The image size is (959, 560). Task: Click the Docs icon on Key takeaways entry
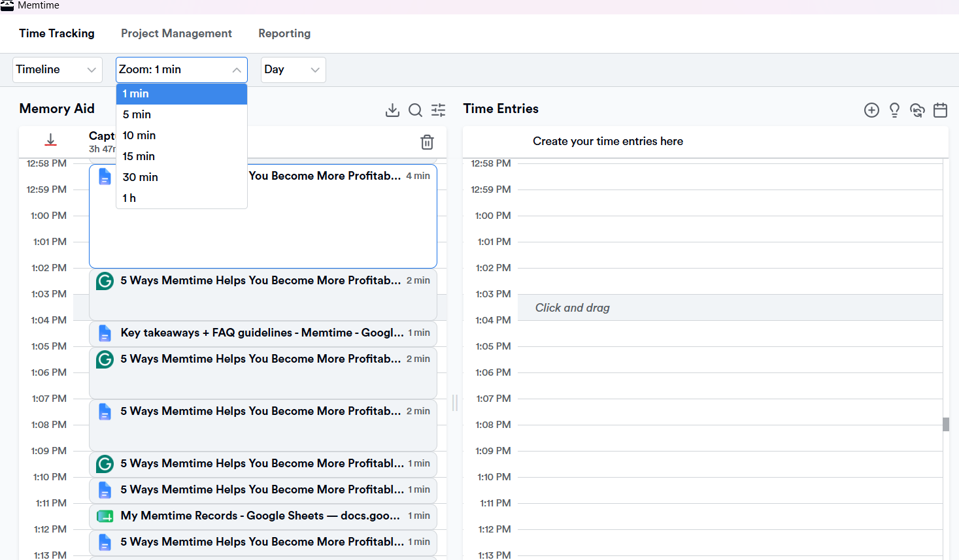(105, 333)
